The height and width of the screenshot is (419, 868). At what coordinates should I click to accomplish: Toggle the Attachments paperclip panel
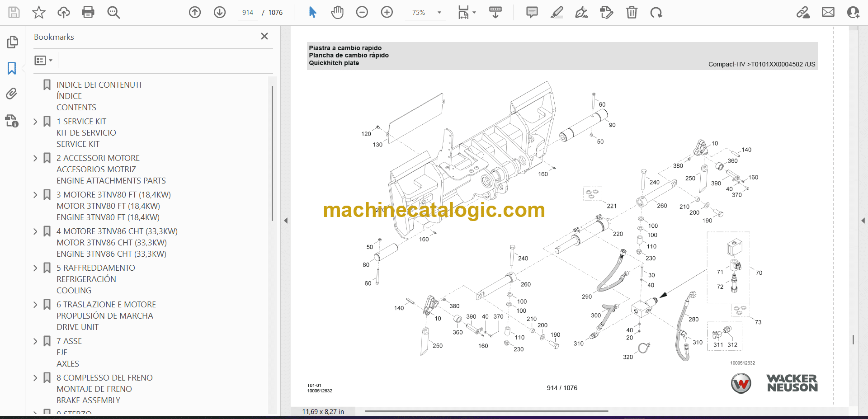12,94
